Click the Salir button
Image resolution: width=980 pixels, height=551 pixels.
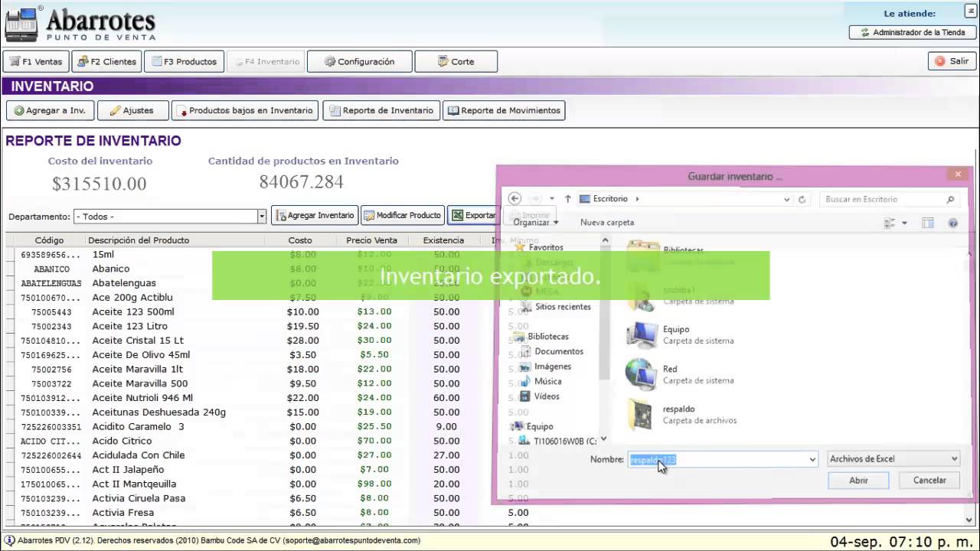952,61
